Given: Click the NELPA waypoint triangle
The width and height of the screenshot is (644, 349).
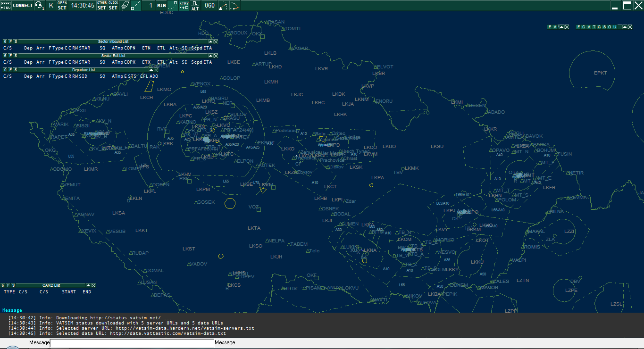Looking at the screenshot, I should pyautogui.click(x=268, y=241).
